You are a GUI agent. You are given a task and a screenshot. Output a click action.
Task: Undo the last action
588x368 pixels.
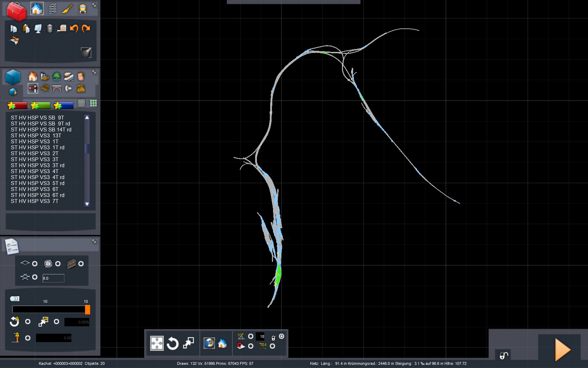click(x=74, y=28)
